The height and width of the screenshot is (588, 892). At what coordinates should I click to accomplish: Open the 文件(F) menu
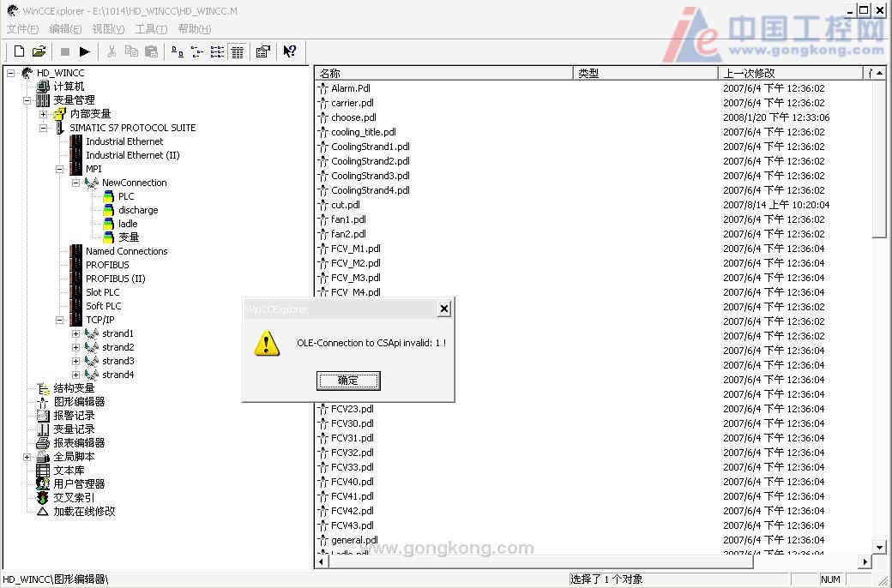[x=23, y=29]
